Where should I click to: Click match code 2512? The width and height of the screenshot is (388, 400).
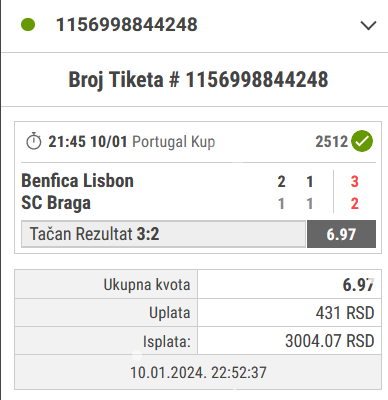[332, 142]
